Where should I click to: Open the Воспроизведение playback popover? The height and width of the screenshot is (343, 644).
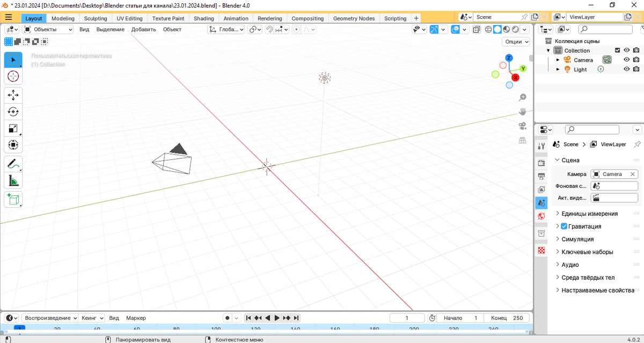(x=50, y=318)
